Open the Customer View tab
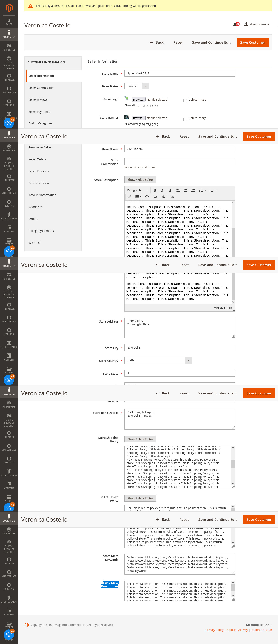The image size is (278, 644). pyautogui.click(x=53, y=183)
